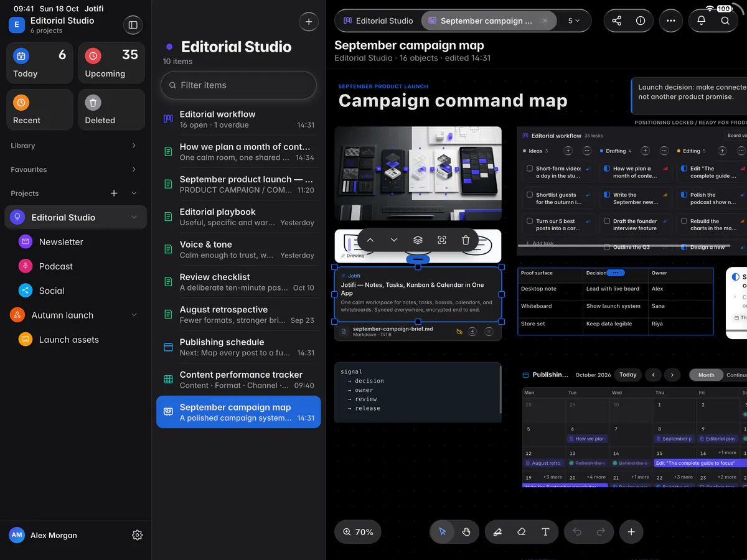Check 'Draft the founder interview feature' checkbox
The height and width of the screenshot is (560, 747).
pyautogui.click(x=607, y=221)
